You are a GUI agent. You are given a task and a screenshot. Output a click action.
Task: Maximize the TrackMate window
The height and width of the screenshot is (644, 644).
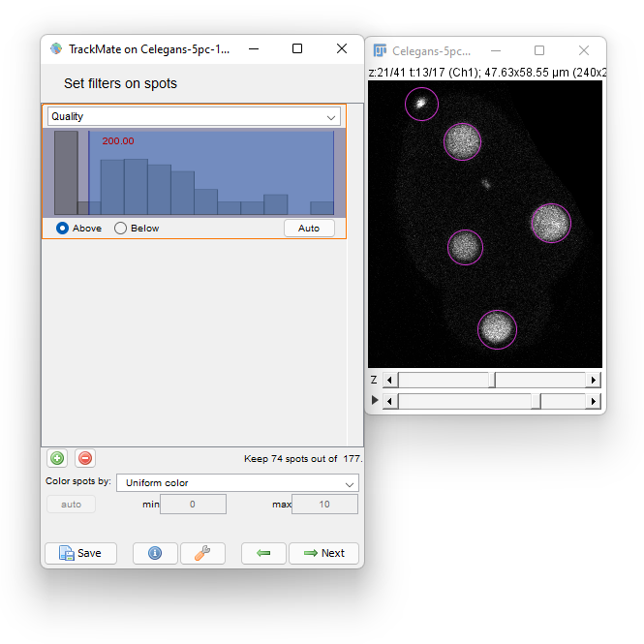[297, 48]
